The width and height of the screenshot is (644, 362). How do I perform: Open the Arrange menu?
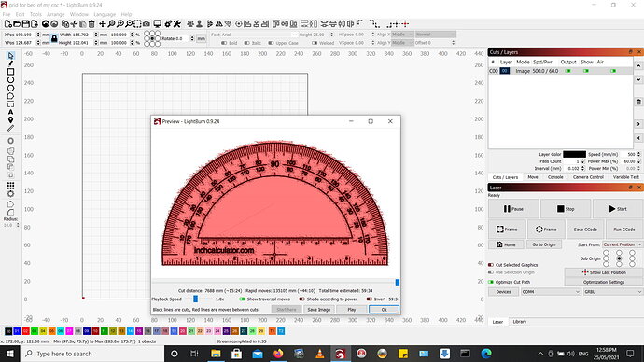[55, 14]
